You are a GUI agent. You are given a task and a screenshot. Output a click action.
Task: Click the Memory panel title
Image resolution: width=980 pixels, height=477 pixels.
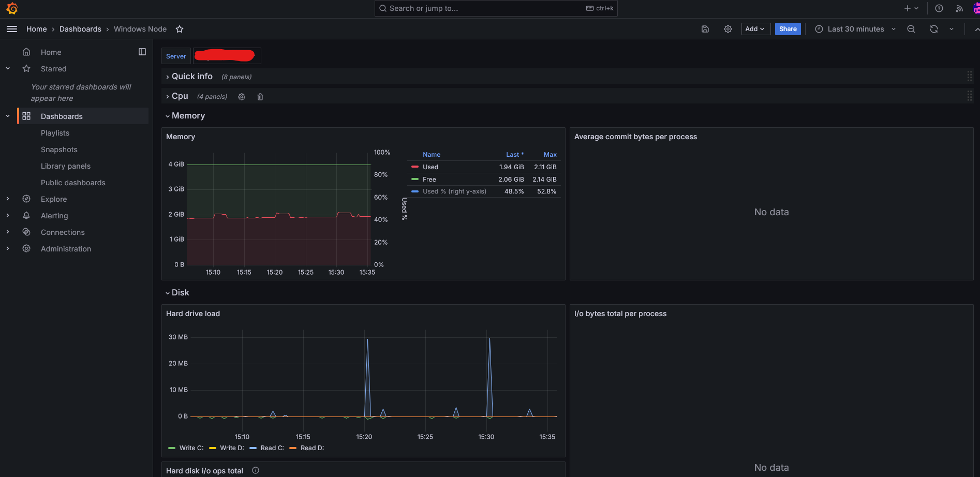(181, 137)
